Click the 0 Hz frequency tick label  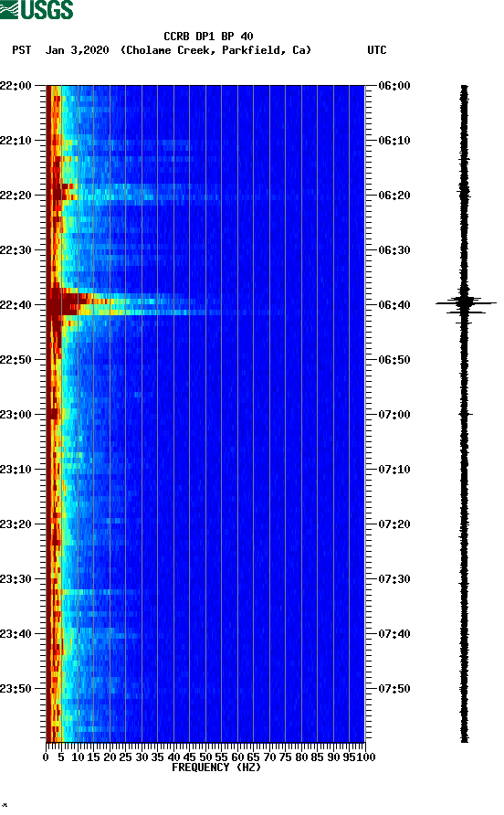(46, 757)
